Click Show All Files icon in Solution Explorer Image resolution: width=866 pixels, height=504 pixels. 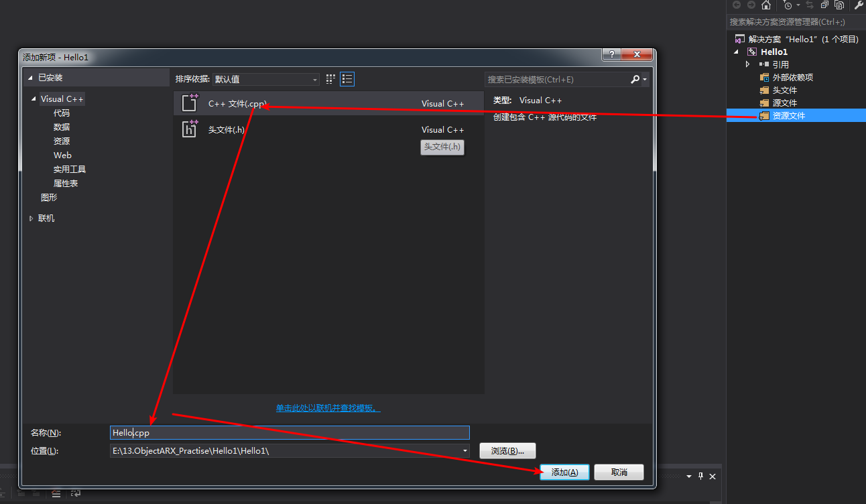click(839, 5)
